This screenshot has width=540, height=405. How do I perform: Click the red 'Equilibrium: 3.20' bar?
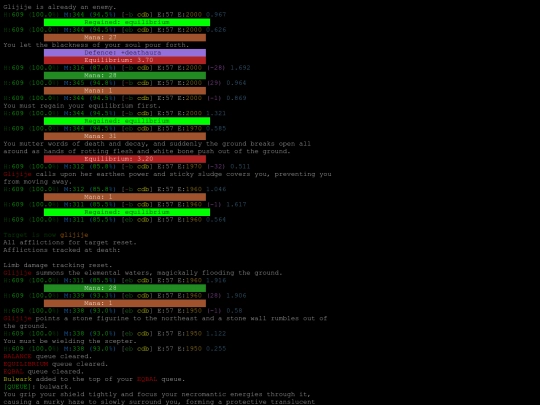(x=125, y=159)
